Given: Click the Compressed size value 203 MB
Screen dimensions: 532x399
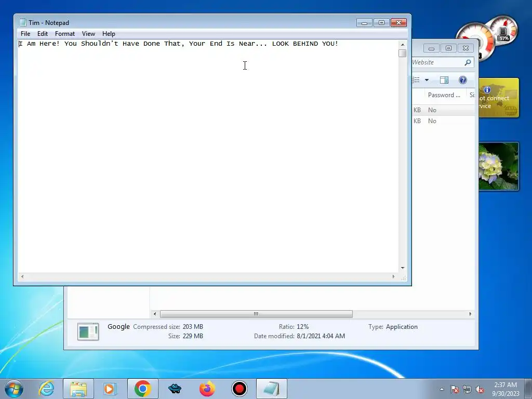Looking at the screenshot, I should point(193,327).
